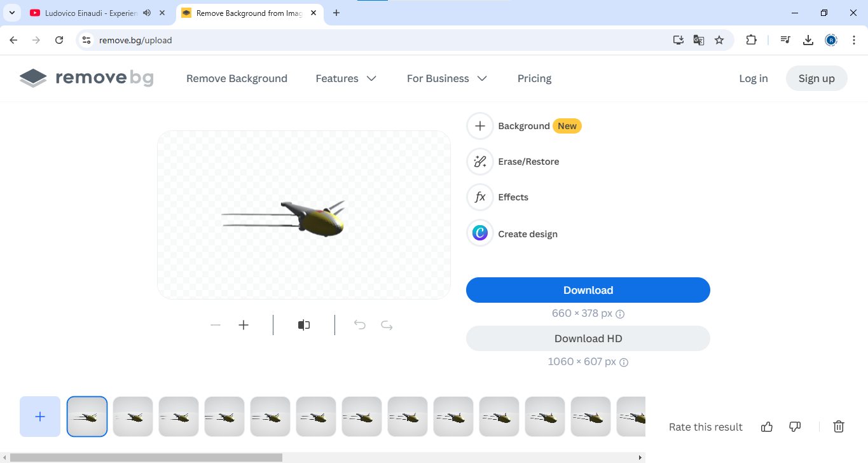This screenshot has width=868, height=463.
Task: Rate result with thumbs down
Action: (795, 427)
